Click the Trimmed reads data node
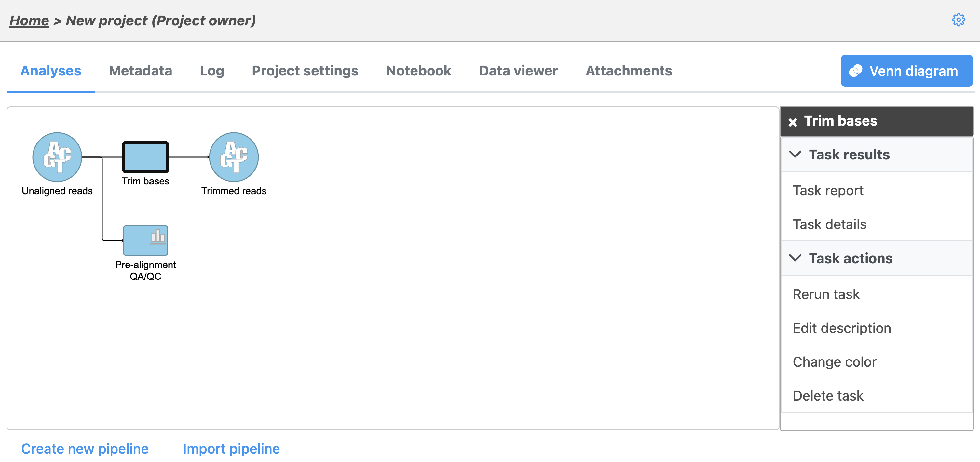Screen dimensions: 980x462 pyautogui.click(x=234, y=157)
